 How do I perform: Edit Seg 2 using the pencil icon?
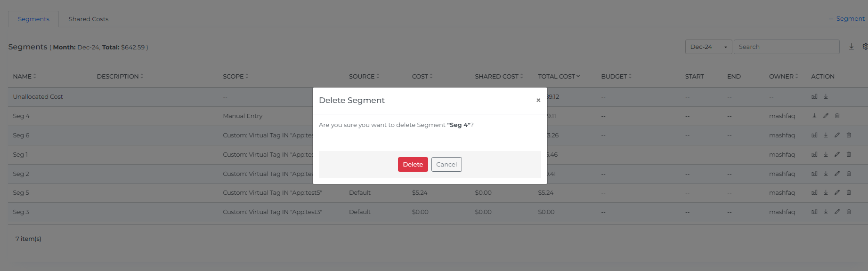coord(837,174)
